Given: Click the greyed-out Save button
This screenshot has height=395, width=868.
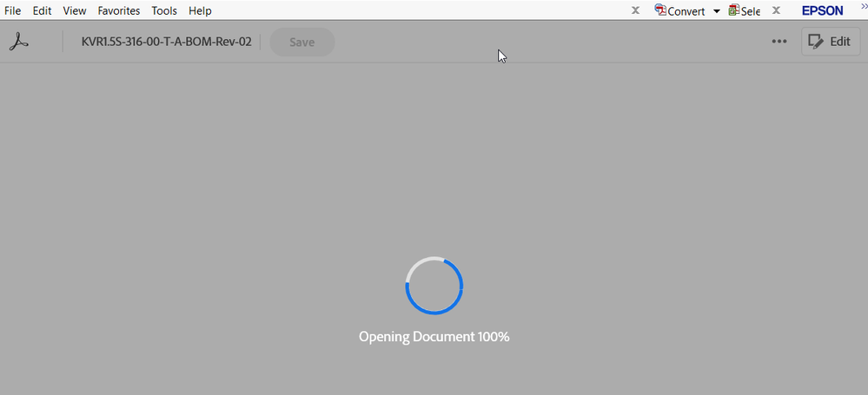Looking at the screenshot, I should click(x=302, y=42).
